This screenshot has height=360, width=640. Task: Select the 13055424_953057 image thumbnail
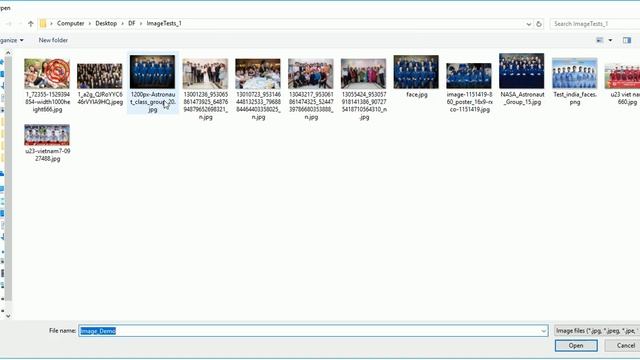363,73
